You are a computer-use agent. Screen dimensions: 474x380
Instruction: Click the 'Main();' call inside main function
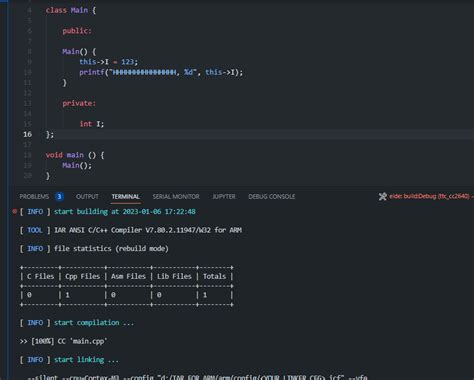point(77,165)
